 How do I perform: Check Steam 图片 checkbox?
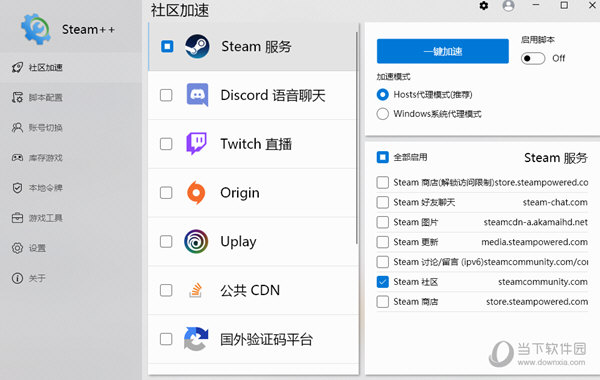tap(383, 222)
